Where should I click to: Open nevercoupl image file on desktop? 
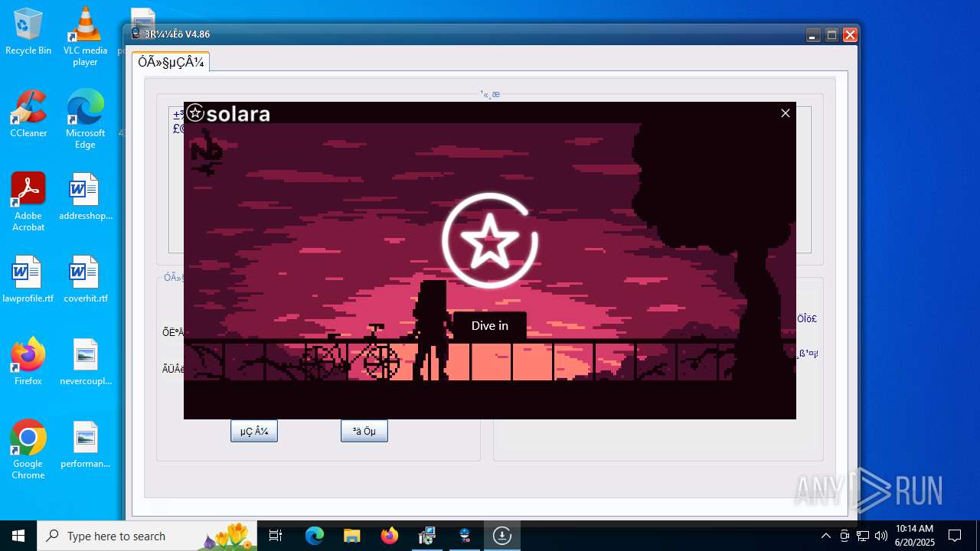pyautogui.click(x=85, y=362)
